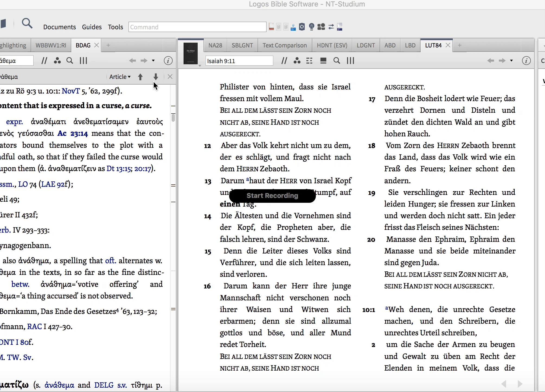Click the Command input box
This screenshot has height=392, width=545.
coord(197,27)
